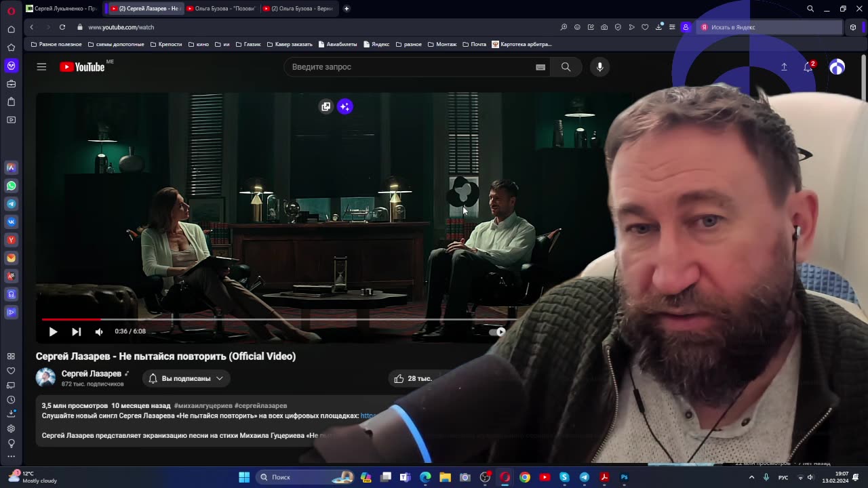Show hidden tray icons chevron
Viewport: 868px width, 488px height.
coord(751,477)
